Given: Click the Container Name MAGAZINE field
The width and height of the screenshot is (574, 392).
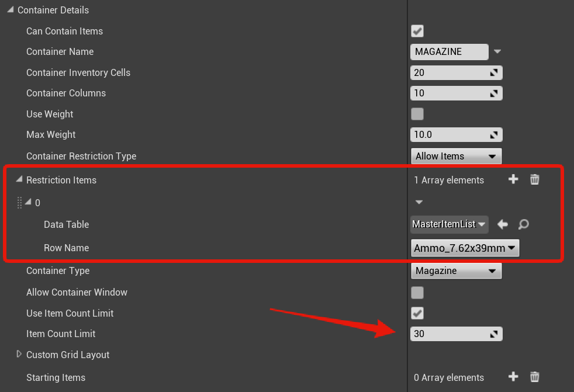Looking at the screenshot, I should (x=449, y=51).
